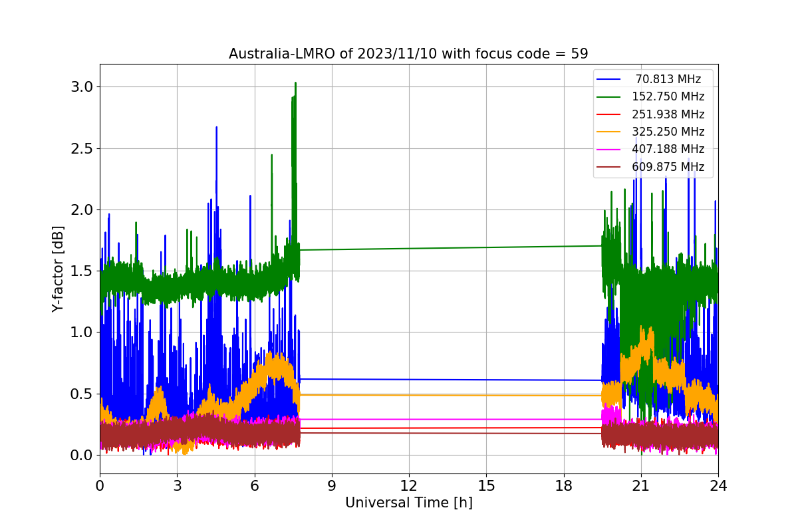Click the x-axis tick label '9'
Screen dimensions: 798x532
[x=332, y=486]
